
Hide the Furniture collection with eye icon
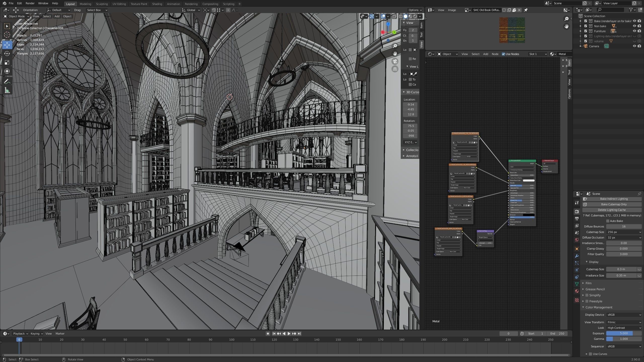[634, 31]
